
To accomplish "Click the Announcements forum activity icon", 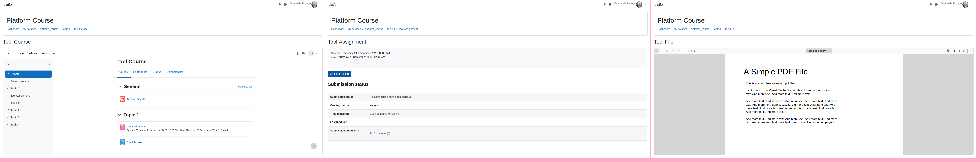I will [x=122, y=99].
